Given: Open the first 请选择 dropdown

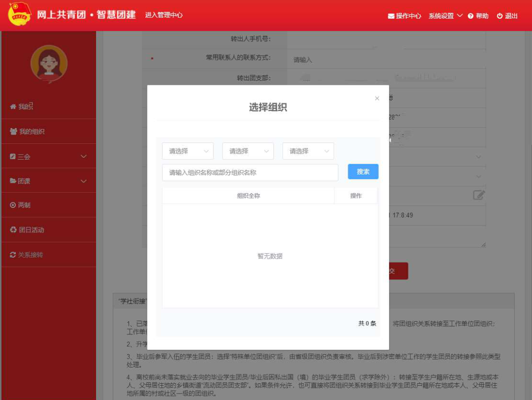Looking at the screenshot, I should [188, 151].
